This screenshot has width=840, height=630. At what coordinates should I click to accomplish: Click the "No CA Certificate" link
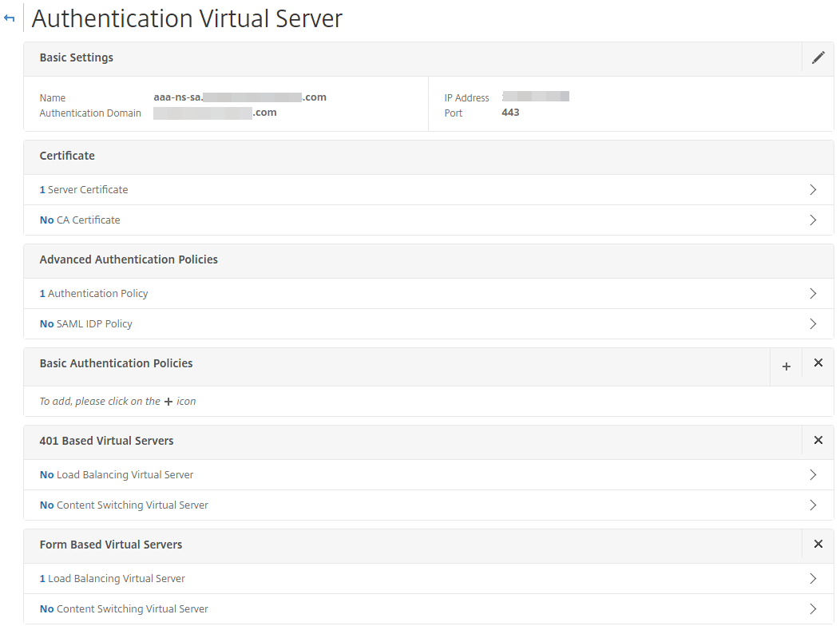pos(80,220)
